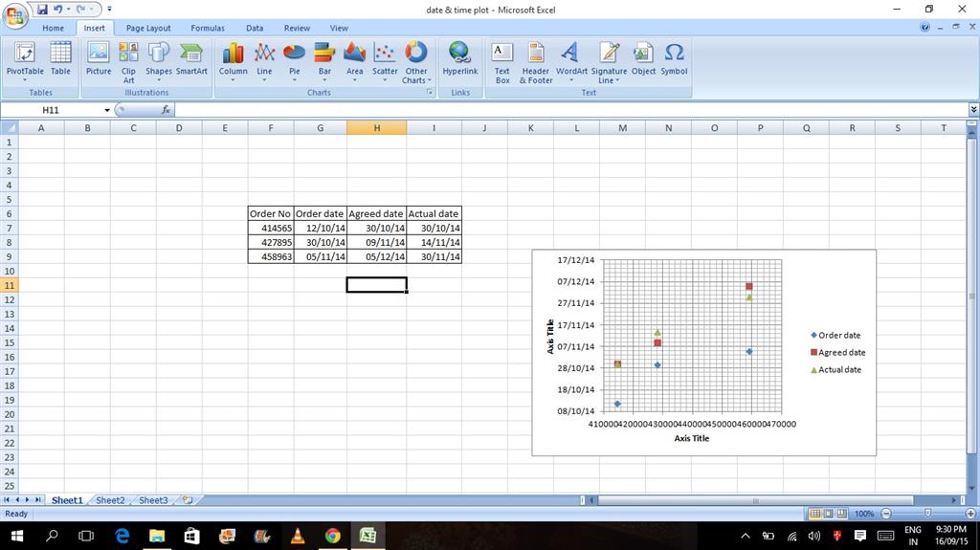Screen dimensions: 980x550
Task: Open the Shapes gallery
Action: (159, 62)
